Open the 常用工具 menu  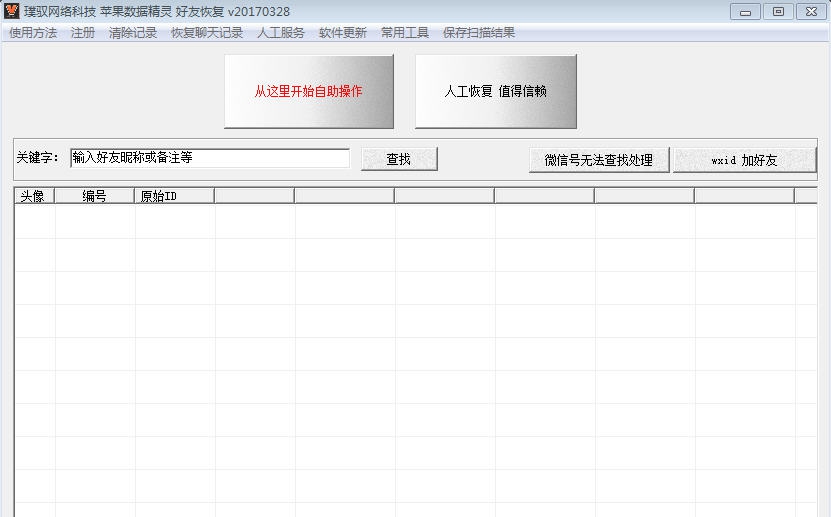[x=405, y=33]
